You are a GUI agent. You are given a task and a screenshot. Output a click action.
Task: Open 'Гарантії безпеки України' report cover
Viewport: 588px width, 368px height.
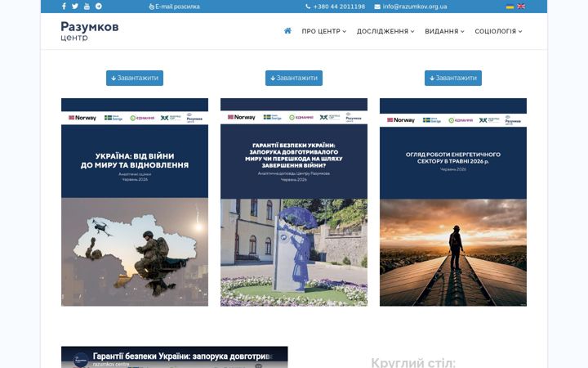pyautogui.click(x=294, y=202)
